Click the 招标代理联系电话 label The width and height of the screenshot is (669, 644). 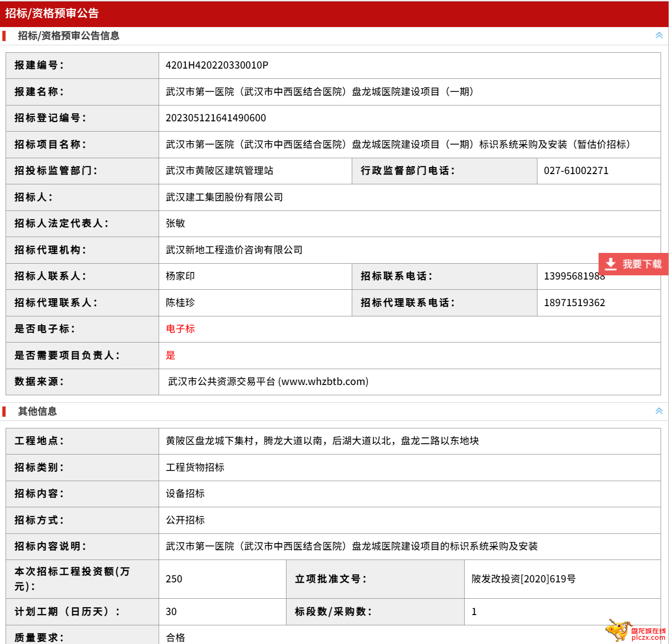[407, 303]
